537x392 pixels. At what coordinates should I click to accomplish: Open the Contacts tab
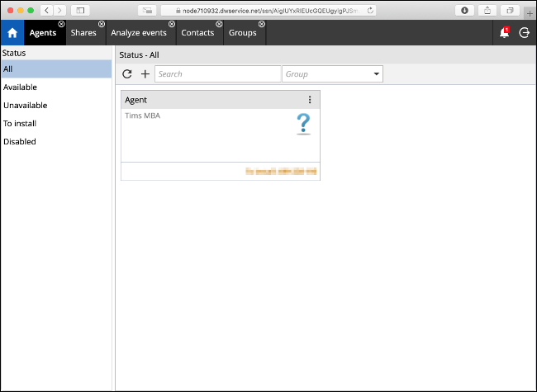pos(197,33)
